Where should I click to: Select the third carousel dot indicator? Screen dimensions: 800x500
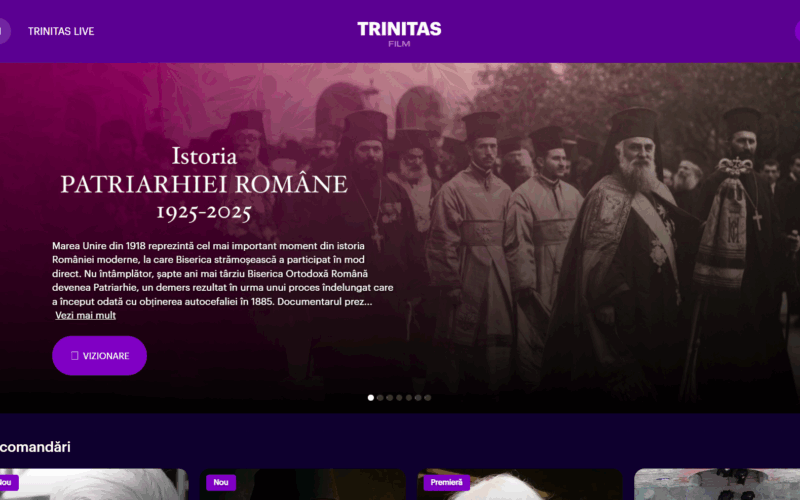(390, 398)
